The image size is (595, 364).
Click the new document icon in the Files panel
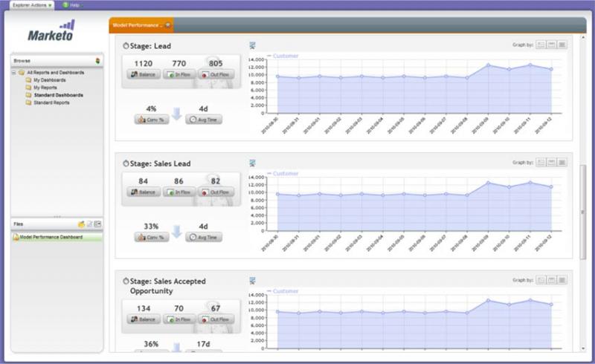click(89, 224)
